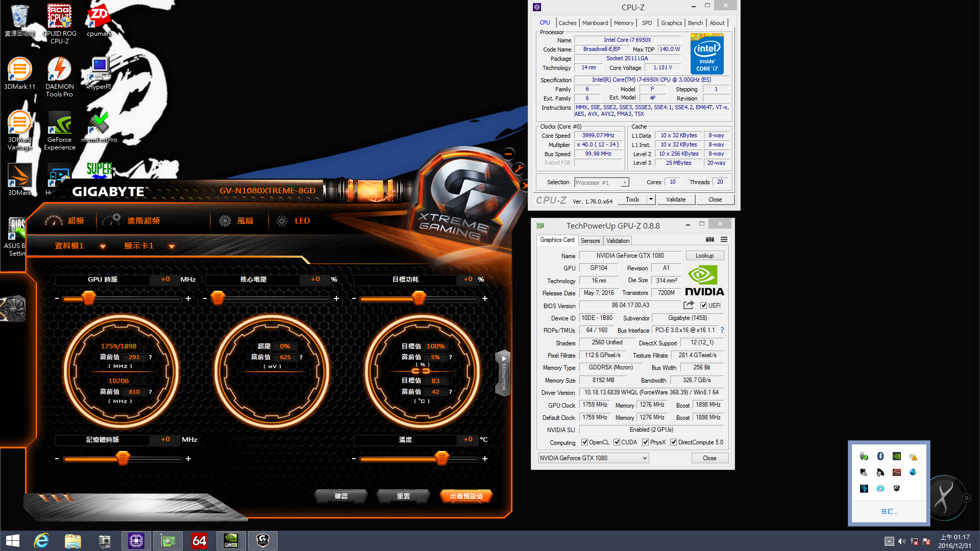
Task: Switch to the Mainboard tab in CPU-Z
Action: point(595,23)
